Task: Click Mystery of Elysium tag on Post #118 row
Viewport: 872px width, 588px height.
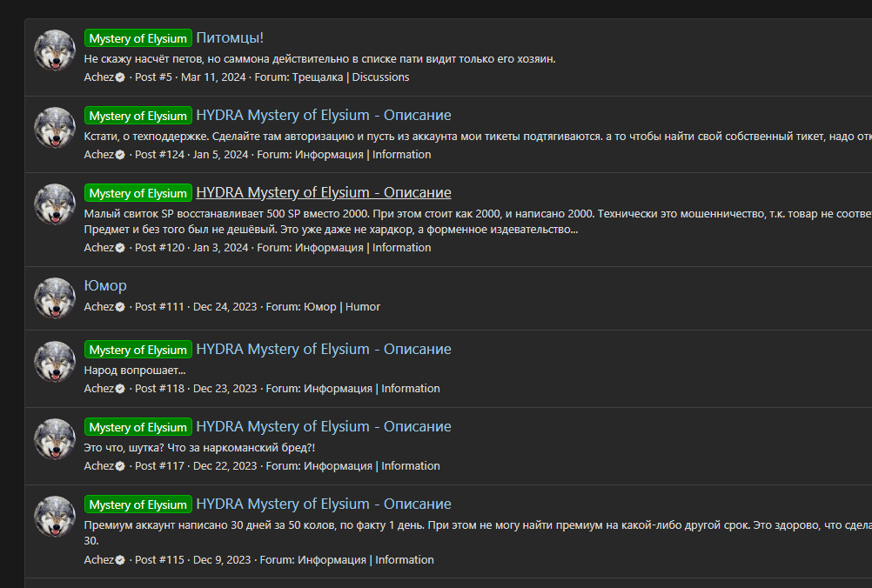Action: (x=138, y=351)
